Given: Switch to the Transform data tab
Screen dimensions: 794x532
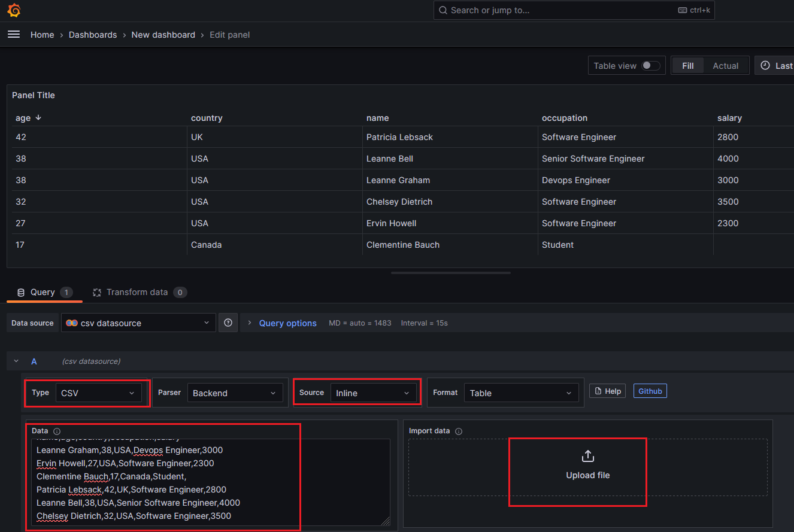Looking at the screenshot, I should click(x=140, y=293).
